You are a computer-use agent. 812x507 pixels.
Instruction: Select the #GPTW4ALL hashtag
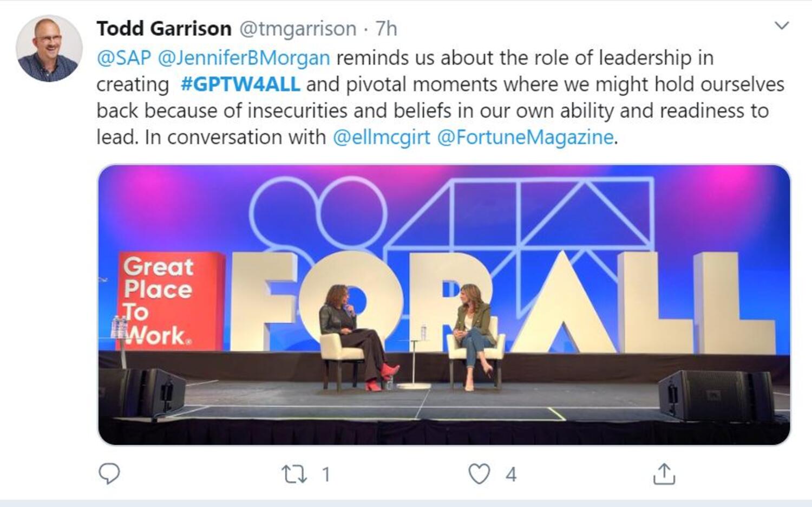pyautogui.click(x=240, y=84)
